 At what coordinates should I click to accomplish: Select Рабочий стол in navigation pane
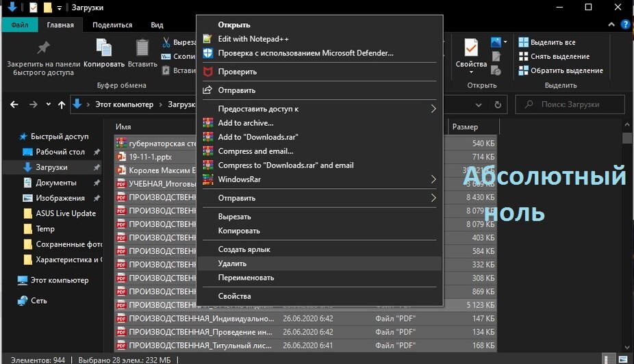click(x=60, y=152)
